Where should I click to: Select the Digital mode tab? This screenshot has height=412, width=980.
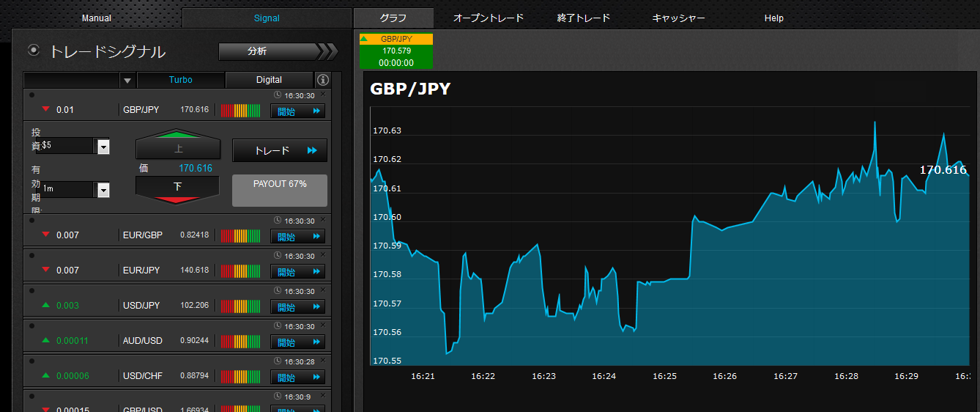tap(270, 80)
